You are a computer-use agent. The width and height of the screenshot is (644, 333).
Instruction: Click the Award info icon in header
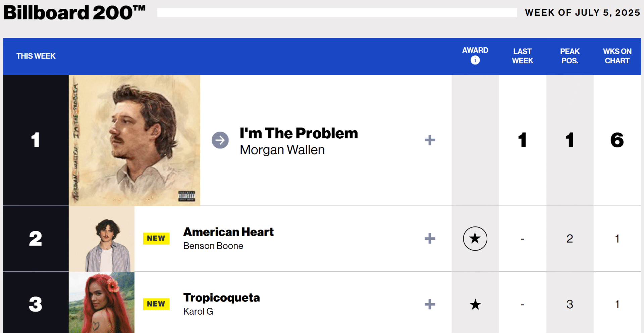(475, 60)
